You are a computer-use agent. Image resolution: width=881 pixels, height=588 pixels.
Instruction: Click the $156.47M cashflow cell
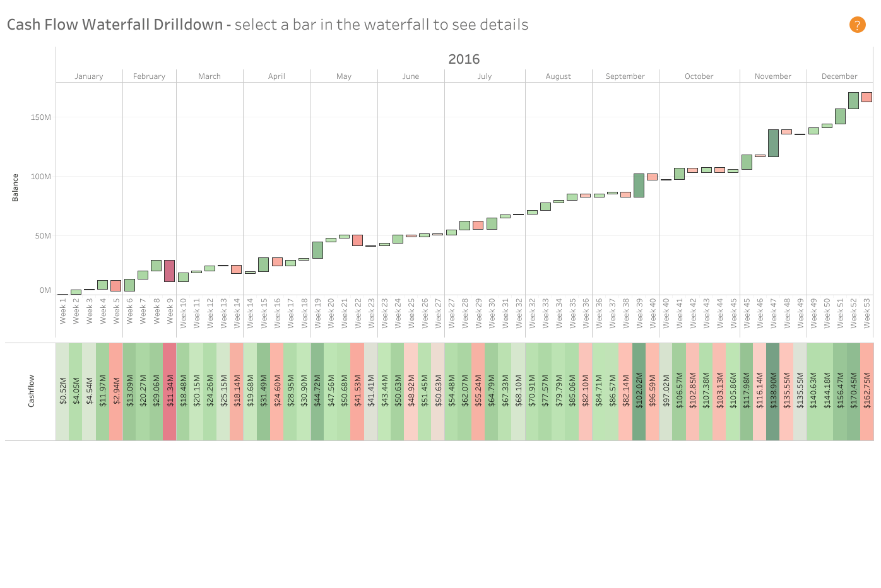point(840,392)
